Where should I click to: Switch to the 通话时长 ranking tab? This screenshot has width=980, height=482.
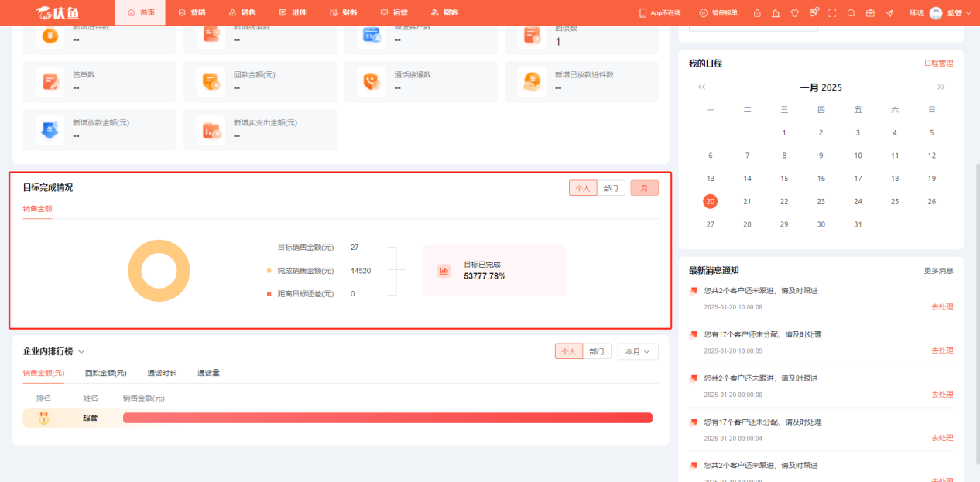pyautogui.click(x=162, y=373)
